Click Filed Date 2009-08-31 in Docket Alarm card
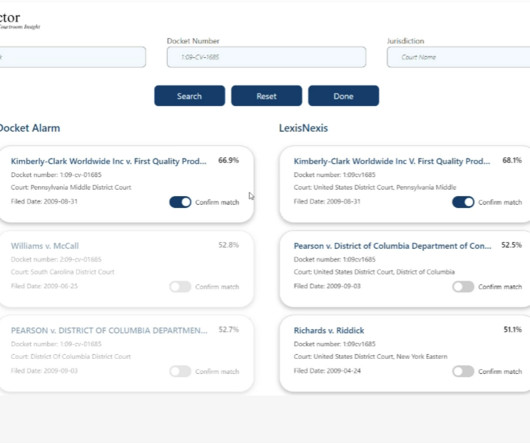The image size is (530, 443). 44,201
